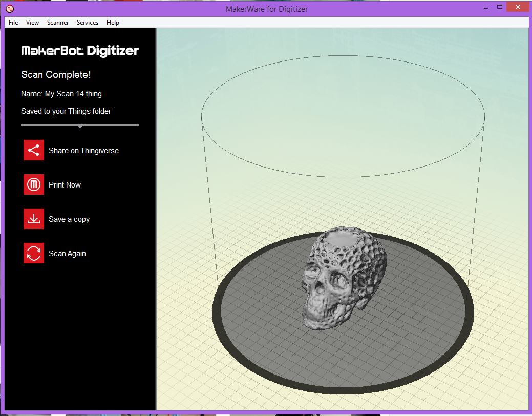Click the 'Scan Complete!' heading

56,74
